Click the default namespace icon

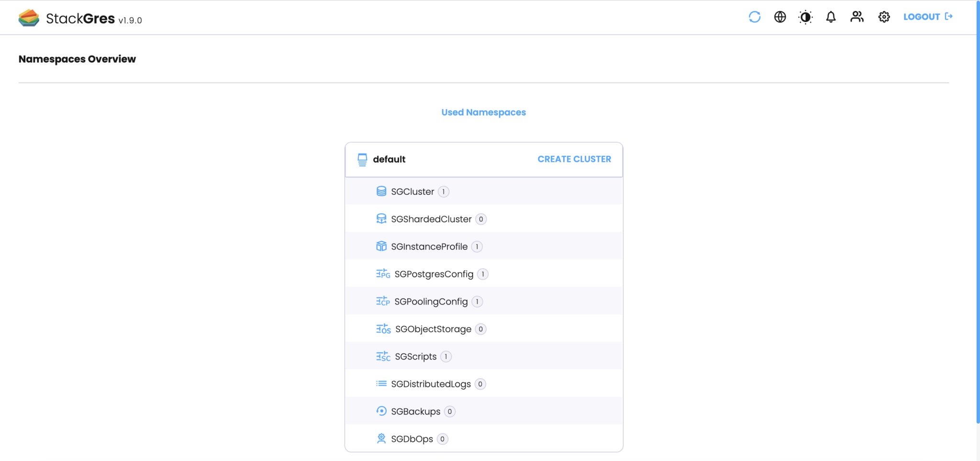(362, 159)
